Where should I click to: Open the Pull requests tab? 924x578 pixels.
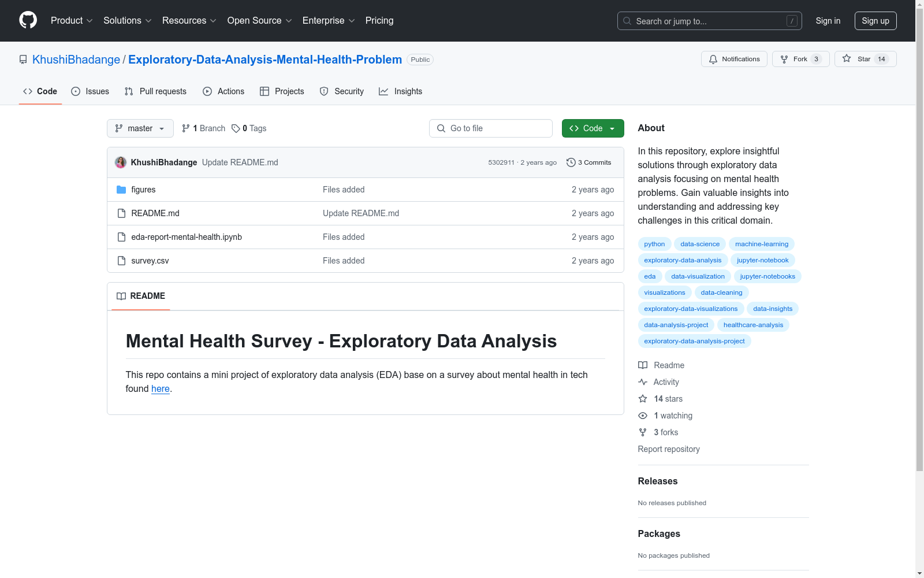tap(155, 91)
